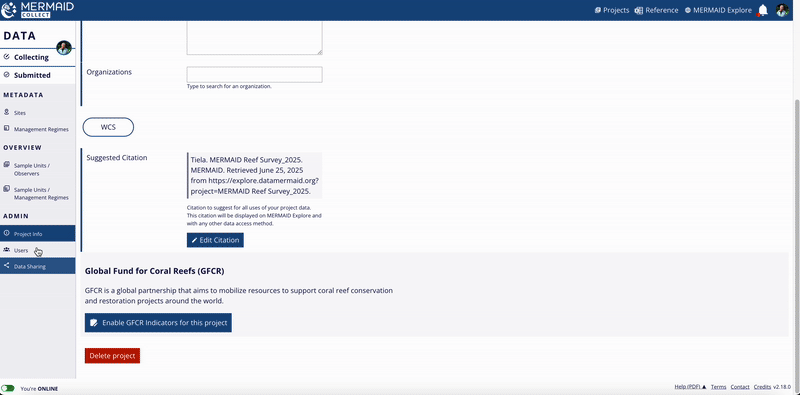Click the Organizations search field

255,75
